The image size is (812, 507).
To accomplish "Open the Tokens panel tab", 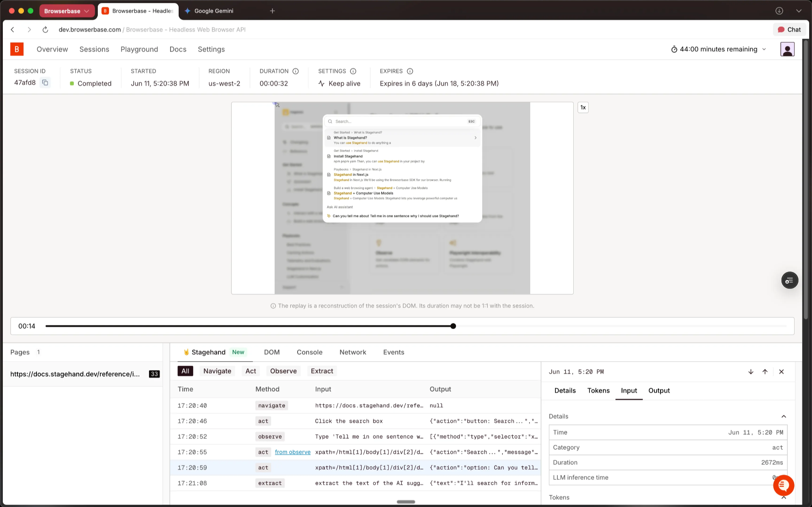I will coord(598,390).
